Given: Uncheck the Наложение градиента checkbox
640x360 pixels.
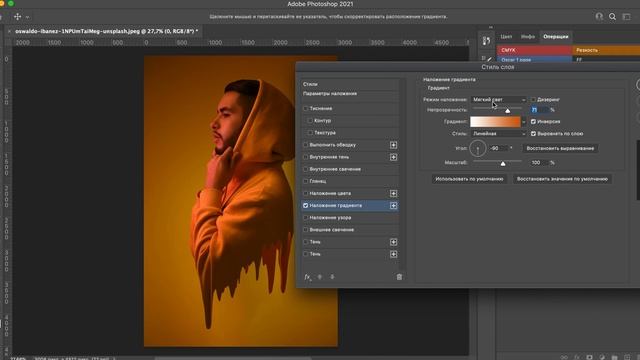Looking at the screenshot, I should click(305, 206).
